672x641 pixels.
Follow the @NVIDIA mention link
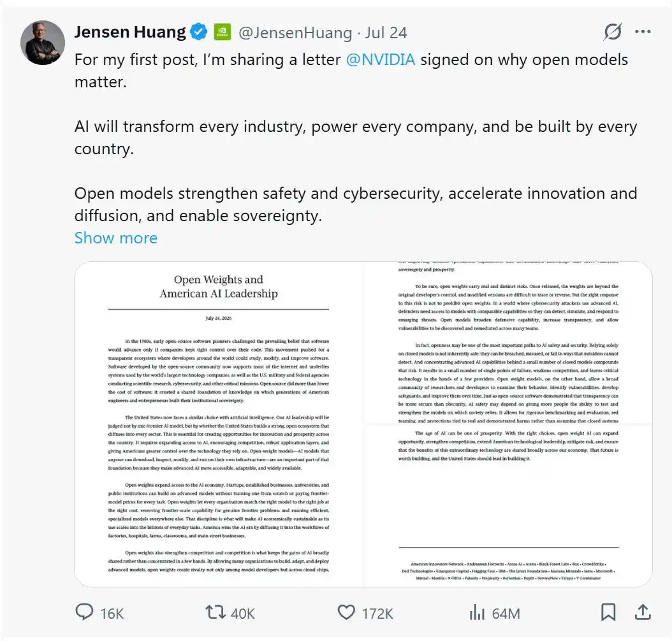(380, 59)
